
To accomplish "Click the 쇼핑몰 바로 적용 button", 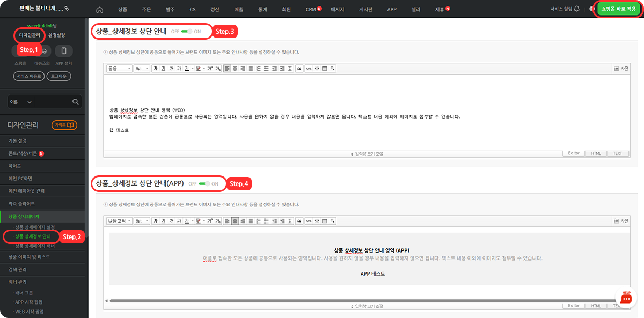I will (x=618, y=9).
